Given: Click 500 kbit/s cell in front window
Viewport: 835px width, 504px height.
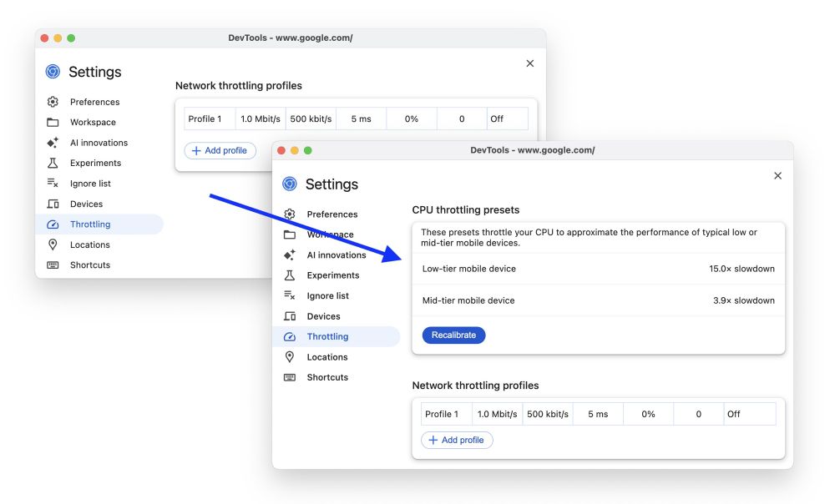Looking at the screenshot, I should point(548,414).
